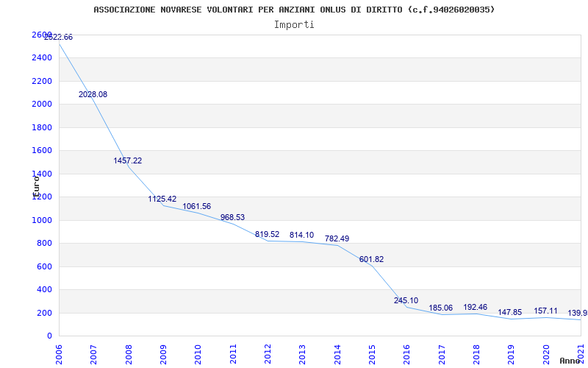The height and width of the screenshot is (368, 588).
Task: Select the 1125.42 data label
Action: 162,199
